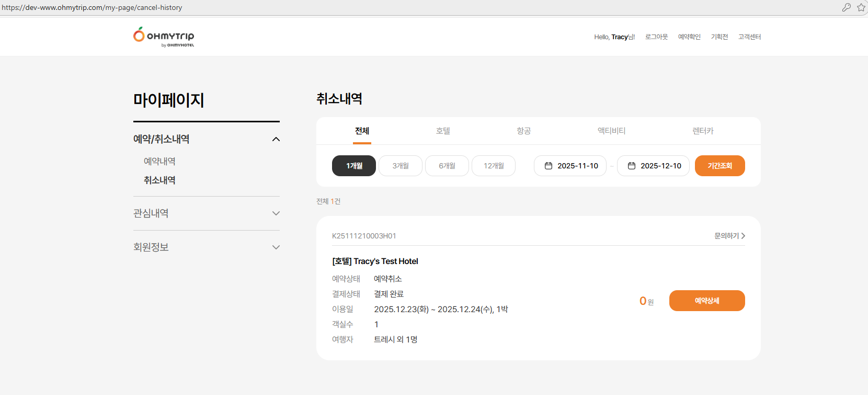Click calendar icon beside 2025-12-10
Viewport: 868px width, 400px height.
point(632,166)
